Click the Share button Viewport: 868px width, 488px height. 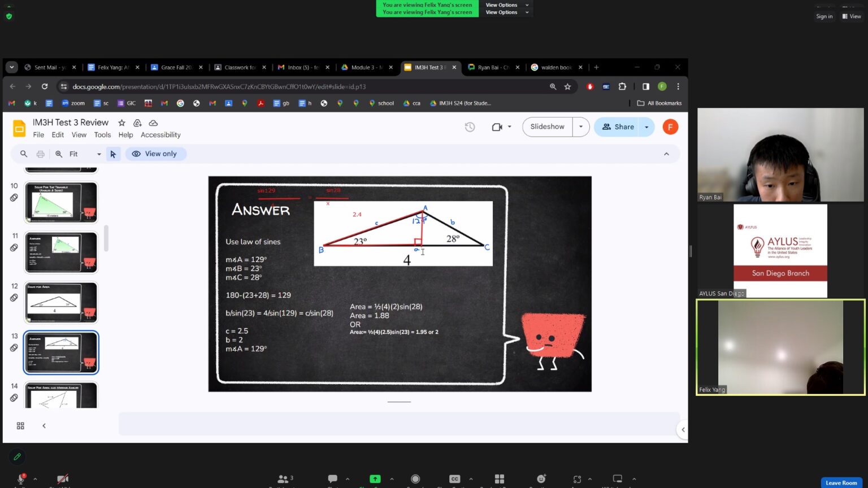click(x=617, y=127)
